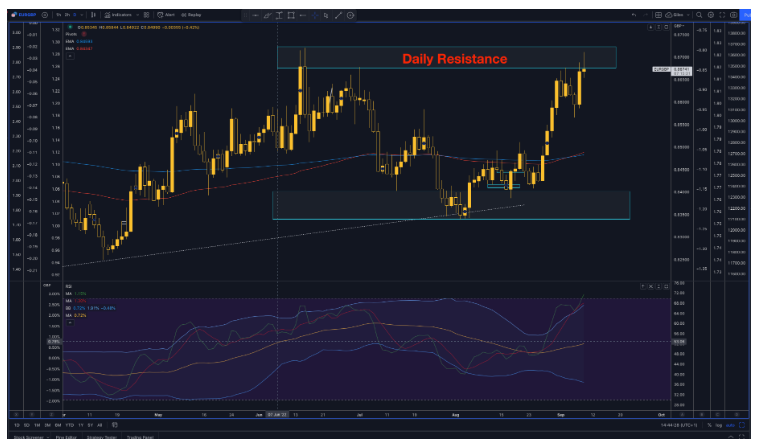Toggle auto scale mode
The image size is (761, 448).
(730, 425)
